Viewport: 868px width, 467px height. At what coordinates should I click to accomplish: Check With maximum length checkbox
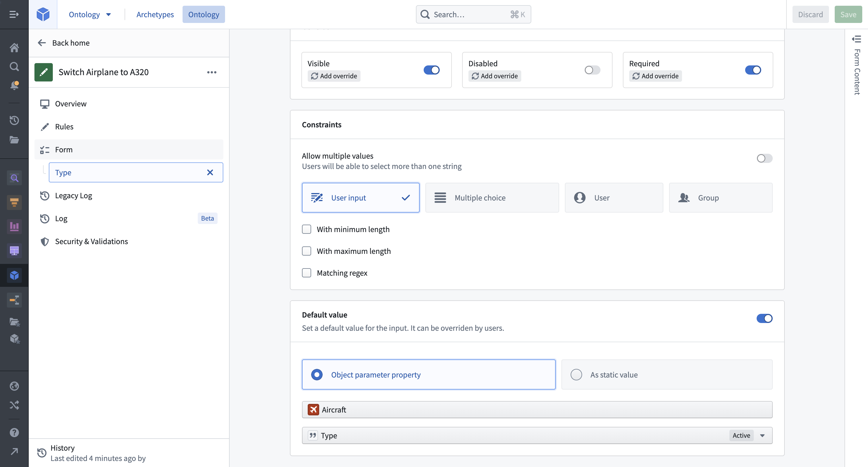coord(306,251)
